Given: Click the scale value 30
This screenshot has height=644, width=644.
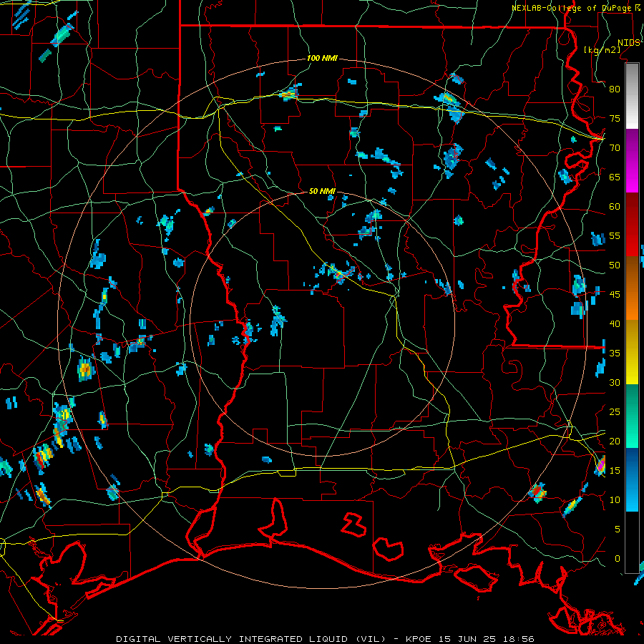Looking at the screenshot, I should [615, 383].
